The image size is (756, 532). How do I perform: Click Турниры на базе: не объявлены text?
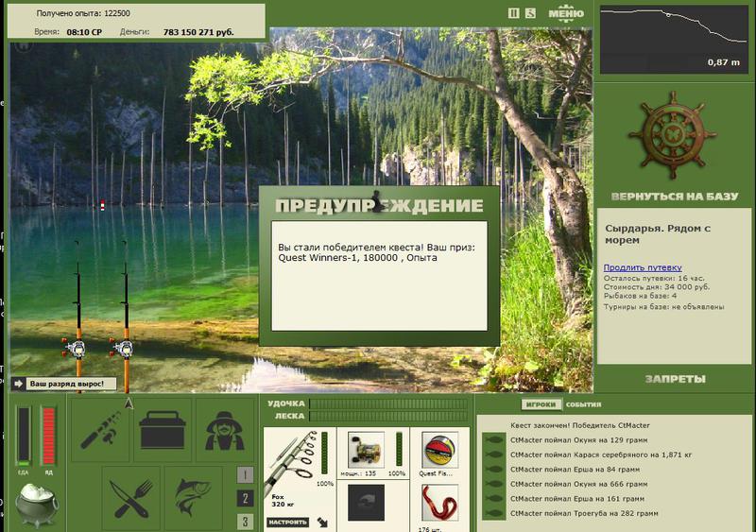click(x=663, y=307)
